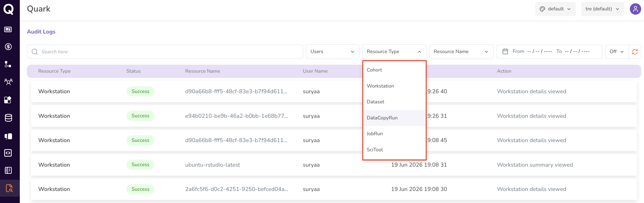The image size is (644, 203).
Task: Select Workstation from resource type list
Action: click(x=394, y=86)
